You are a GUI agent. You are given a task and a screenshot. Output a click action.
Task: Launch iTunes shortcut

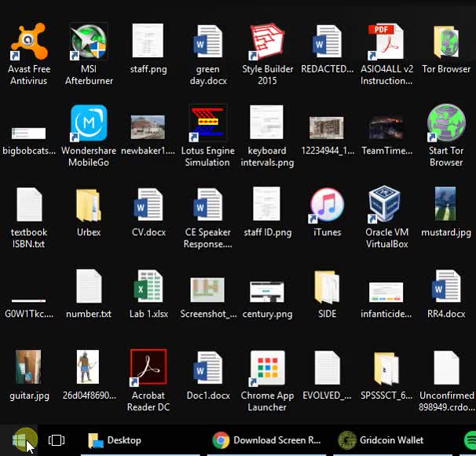click(327, 204)
